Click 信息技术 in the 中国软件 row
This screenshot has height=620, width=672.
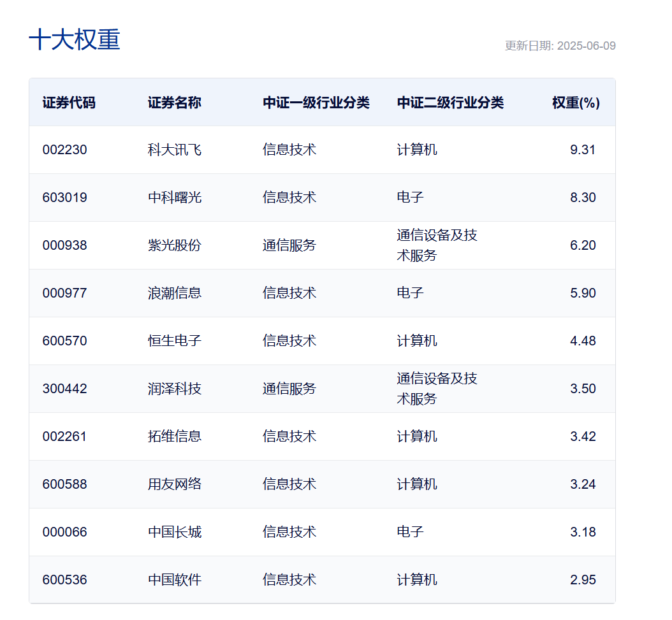[289, 580]
